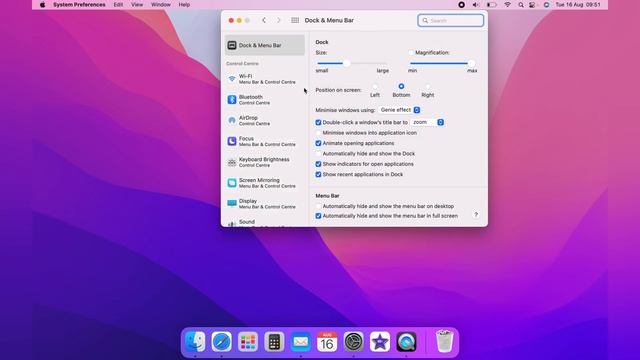640x360 pixels.
Task: Open Control Centre from menu bar
Action: coord(532,5)
